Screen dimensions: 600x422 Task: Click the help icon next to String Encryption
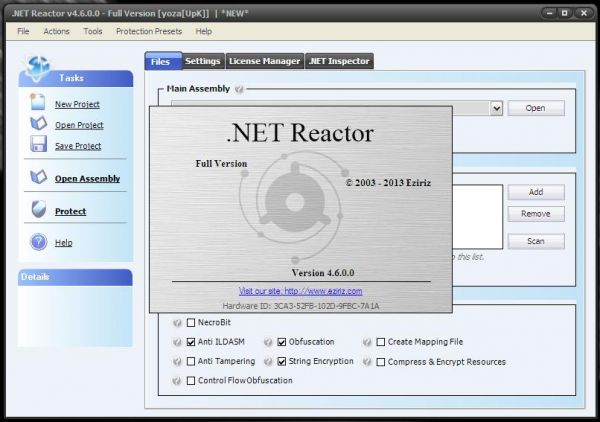(x=268, y=362)
